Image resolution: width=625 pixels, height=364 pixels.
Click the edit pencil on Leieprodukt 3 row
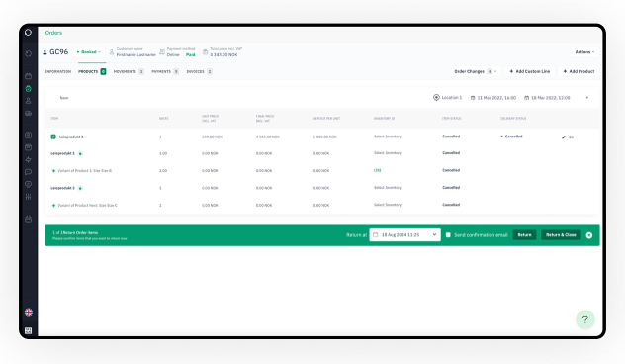(564, 137)
